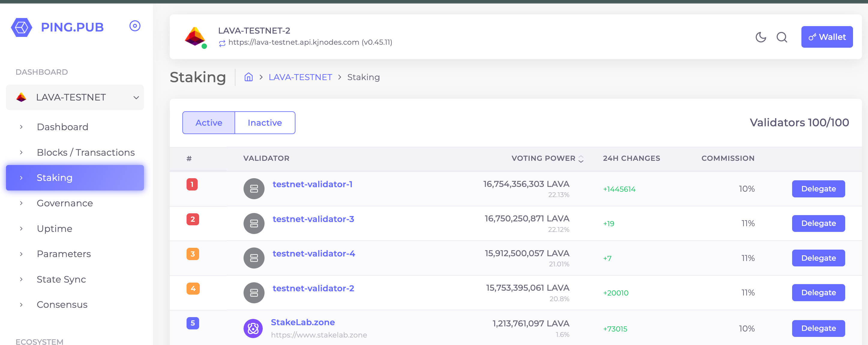Click the Lava icon in sidebar chain selector
This screenshot has height=345, width=868.
pos(21,97)
